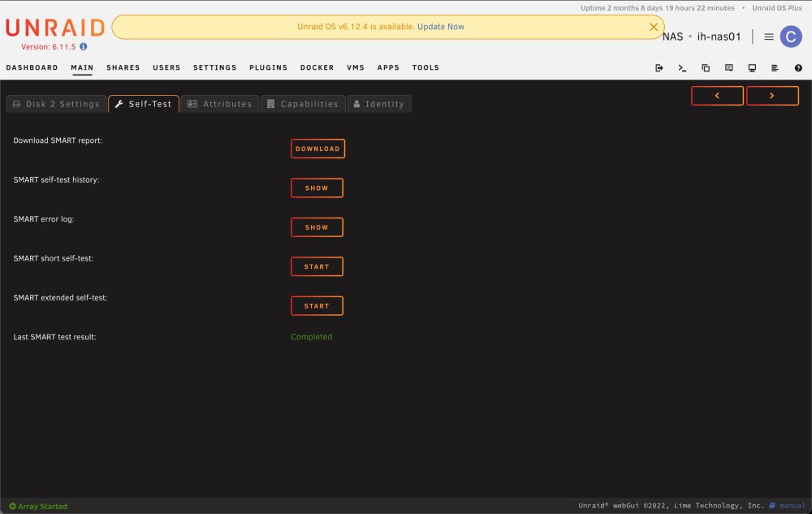This screenshot has height=514, width=812.
Task: Open version info icon next to 6.11.5
Action: (84, 46)
